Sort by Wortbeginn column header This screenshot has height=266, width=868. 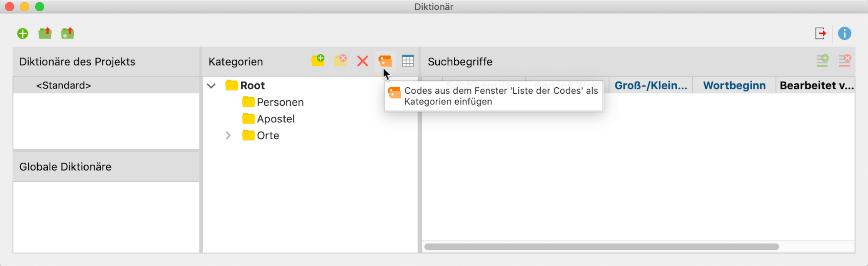click(734, 85)
